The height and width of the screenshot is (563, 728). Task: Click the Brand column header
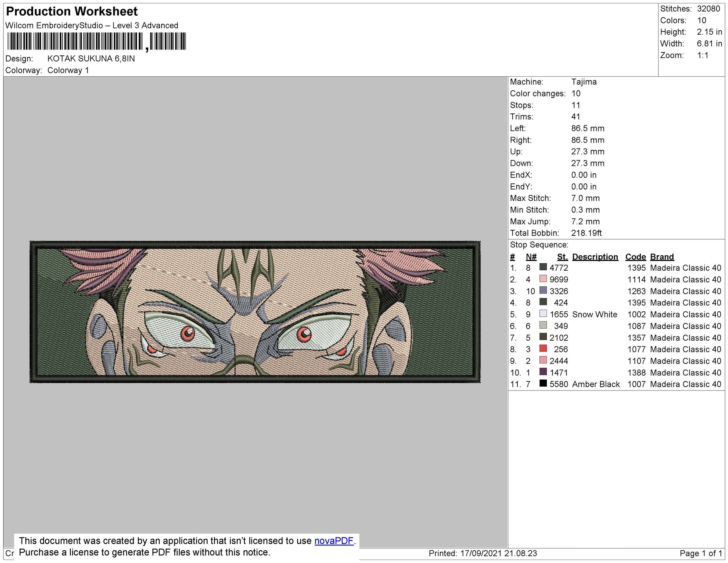click(x=662, y=257)
